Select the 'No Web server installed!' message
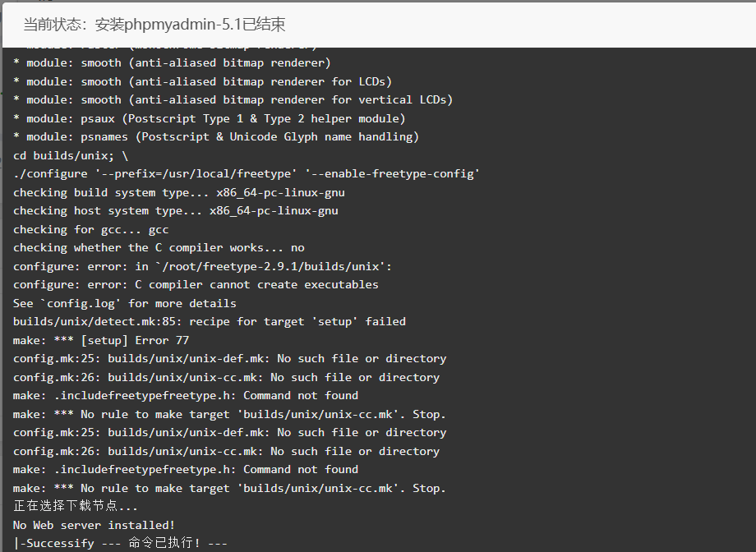Viewport: 756px width, 552px height. pyautogui.click(x=94, y=525)
